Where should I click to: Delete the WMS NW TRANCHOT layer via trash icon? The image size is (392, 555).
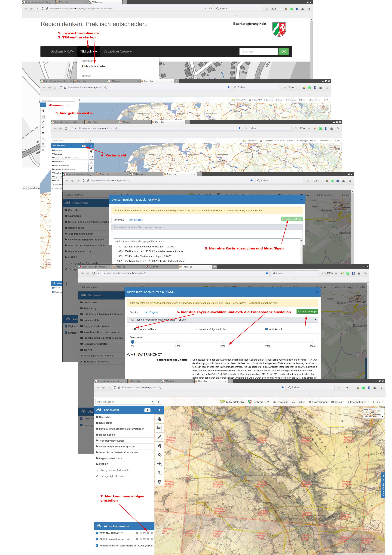pyautogui.click(x=152, y=533)
